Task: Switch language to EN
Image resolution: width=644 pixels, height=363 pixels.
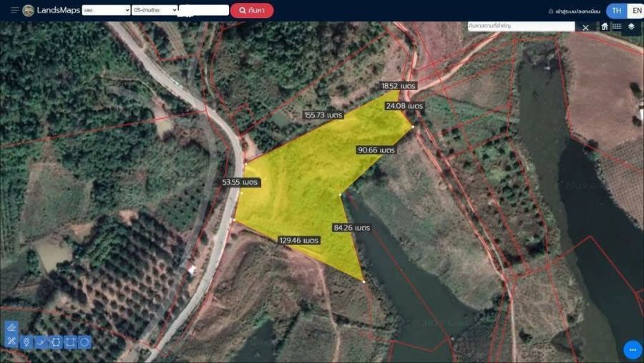Action: coord(635,10)
